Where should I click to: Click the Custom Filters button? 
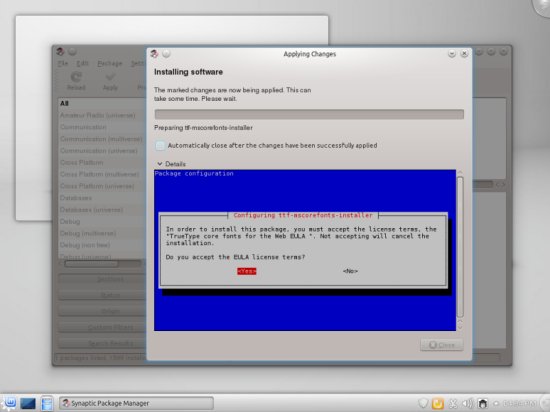point(102,327)
